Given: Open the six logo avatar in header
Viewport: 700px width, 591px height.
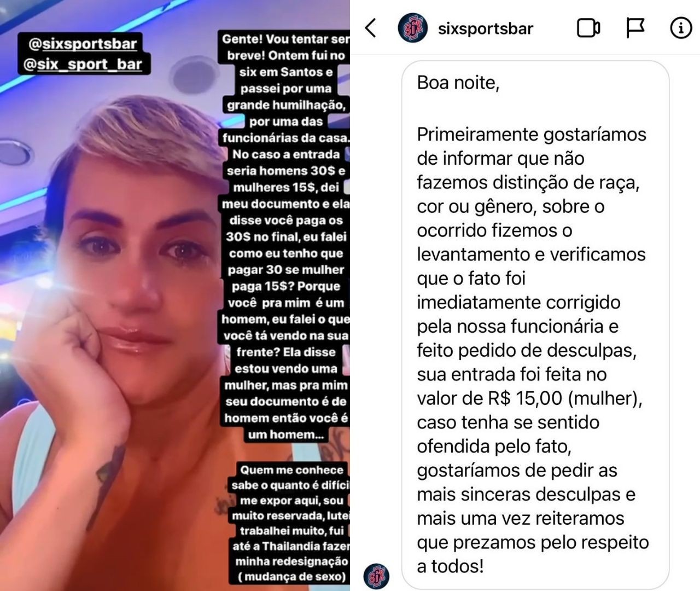Looking at the screenshot, I should coord(413,28).
